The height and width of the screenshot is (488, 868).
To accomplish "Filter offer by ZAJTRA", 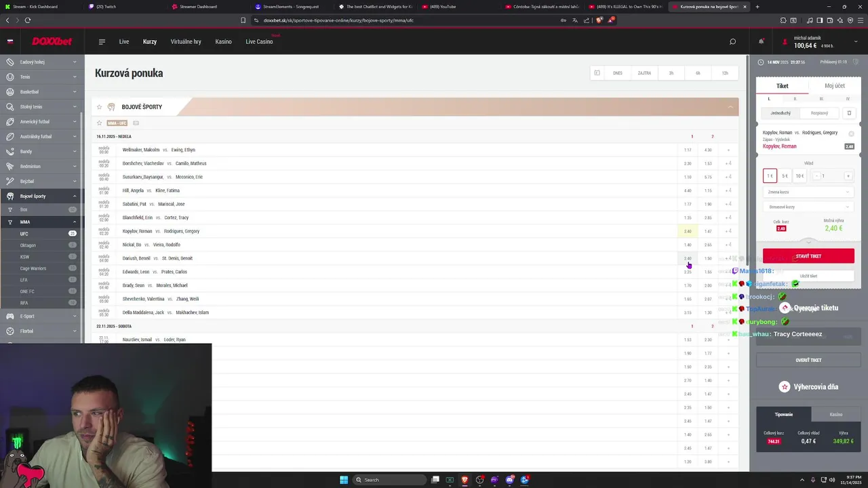I will [644, 73].
